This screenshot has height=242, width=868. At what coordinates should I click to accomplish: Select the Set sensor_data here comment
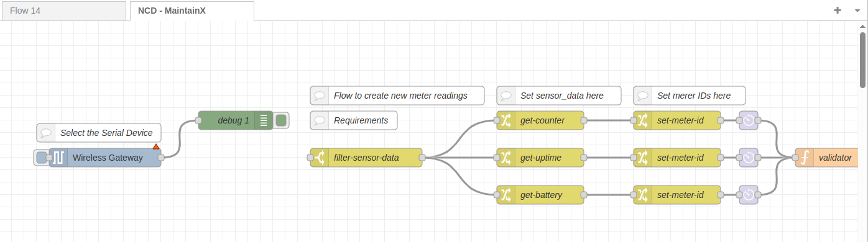pos(559,96)
